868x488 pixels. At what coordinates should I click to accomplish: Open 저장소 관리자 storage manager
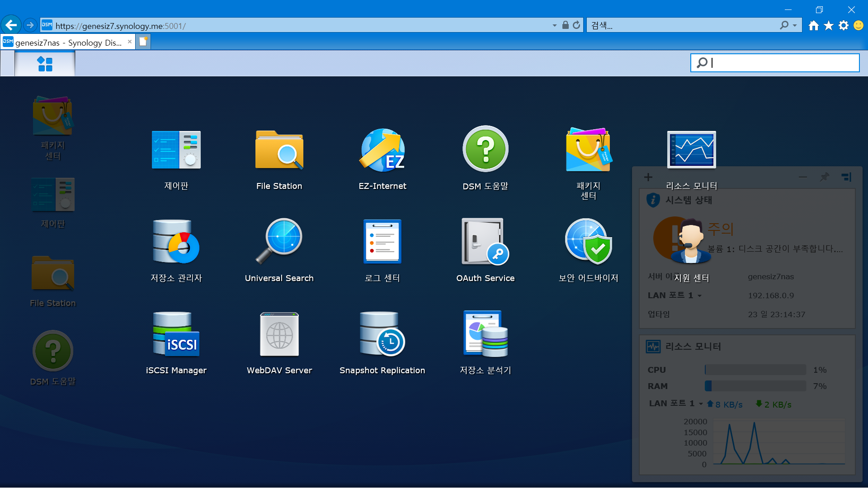coord(176,242)
